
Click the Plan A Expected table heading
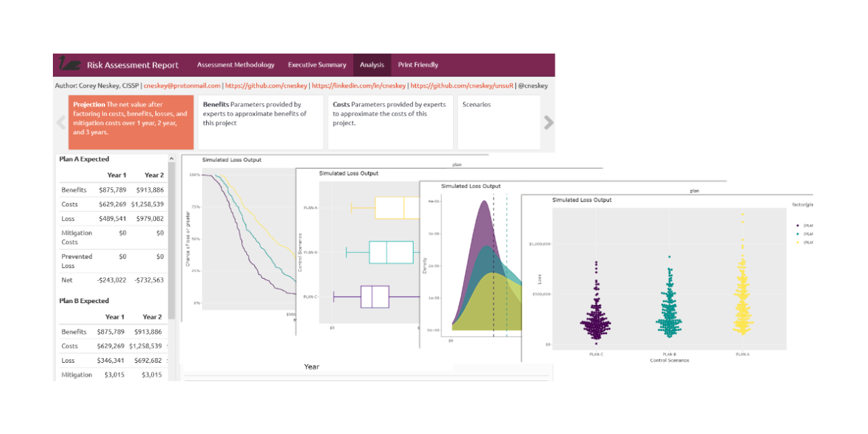pyautogui.click(x=84, y=159)
